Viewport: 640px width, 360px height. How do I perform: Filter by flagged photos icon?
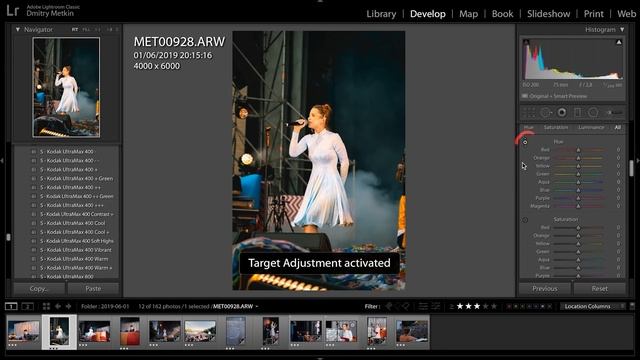click(x=389, y=306)
